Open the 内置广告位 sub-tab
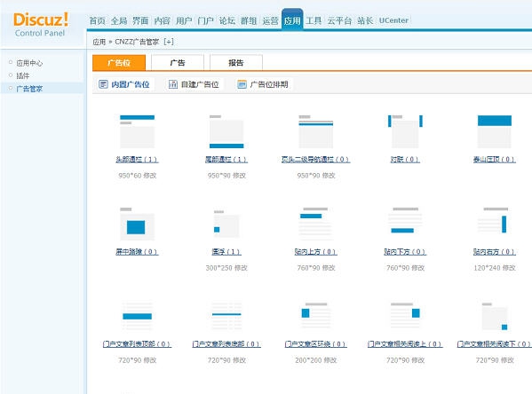 click(124, 84)
